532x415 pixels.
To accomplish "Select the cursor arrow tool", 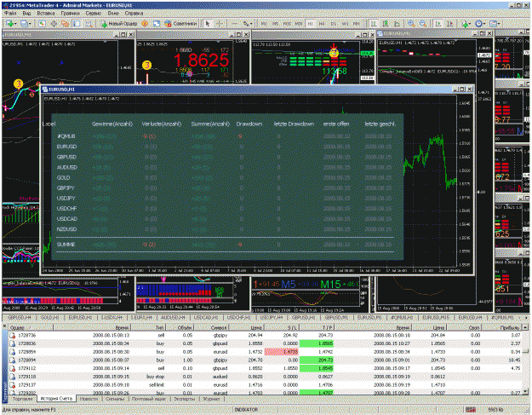I will click(x=208, y=23).
